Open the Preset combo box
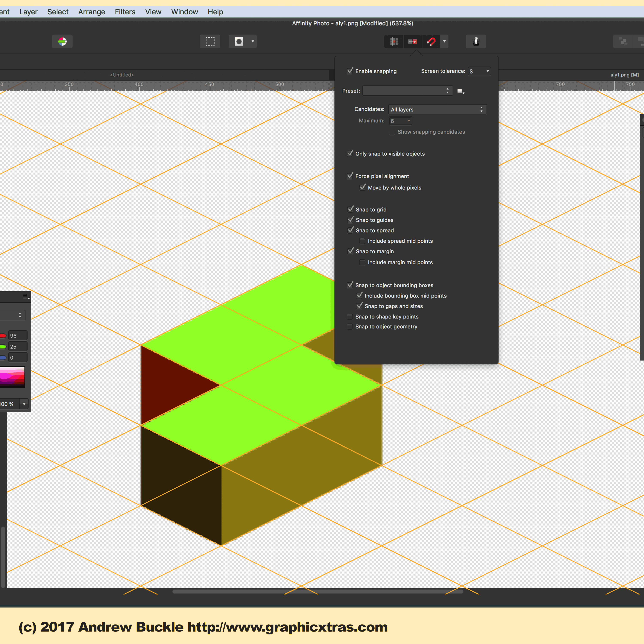This screenshot has width=644, height=644. pos(407,91)
